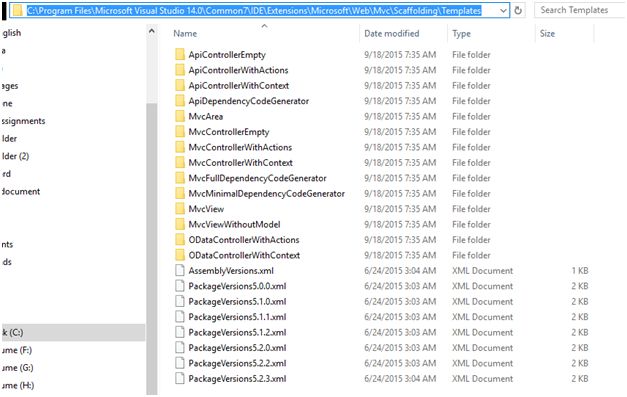Click the ODataControllerWithContext folder icon
The image size is (627, 397).
point(180,255)
